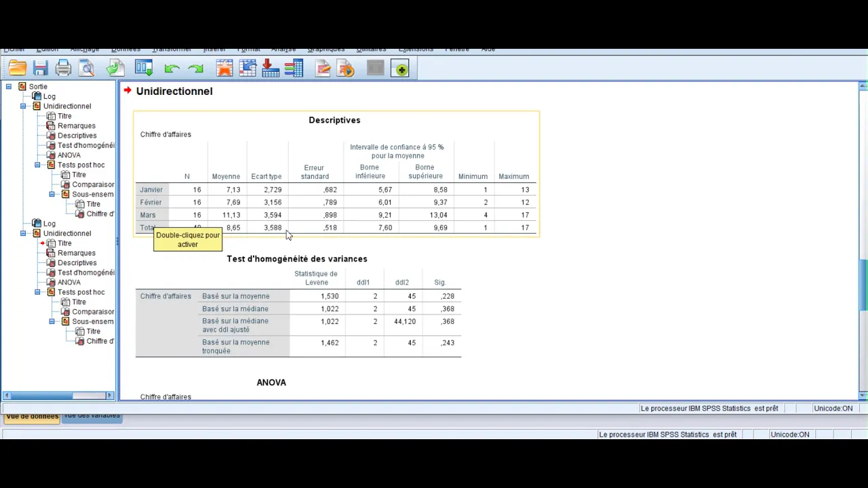Click the Erreur standard column header
868x488 pixels.
click(315, 172)
